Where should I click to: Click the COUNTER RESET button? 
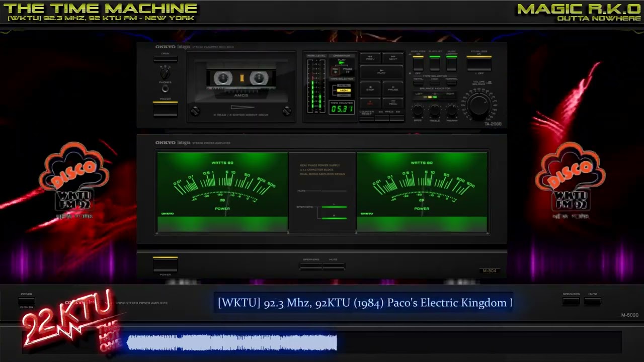coord(367,119)
